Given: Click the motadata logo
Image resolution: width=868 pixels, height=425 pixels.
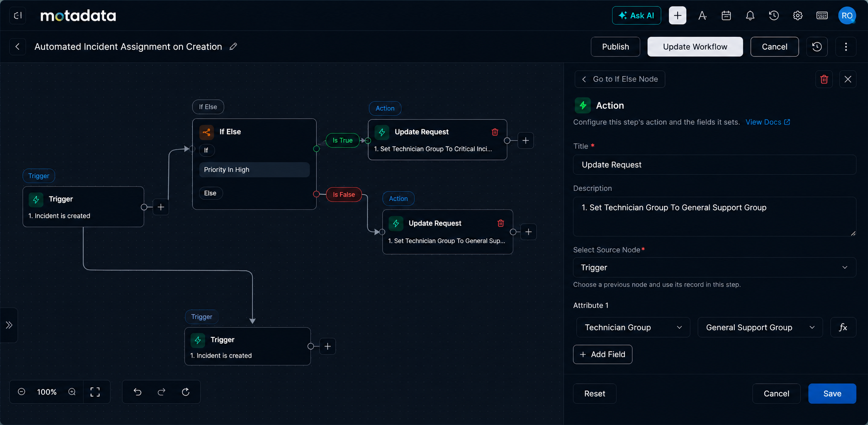Looking at the screenshot, I should point(78,15).
